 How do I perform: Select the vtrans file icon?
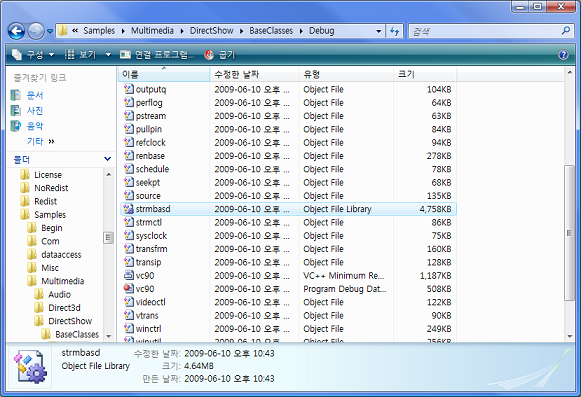click(129, 315)
